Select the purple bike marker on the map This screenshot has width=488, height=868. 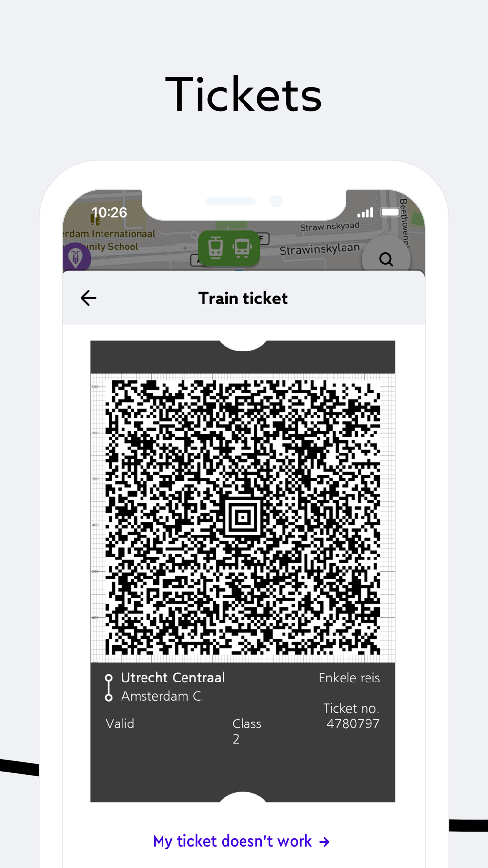click(76, 257)
